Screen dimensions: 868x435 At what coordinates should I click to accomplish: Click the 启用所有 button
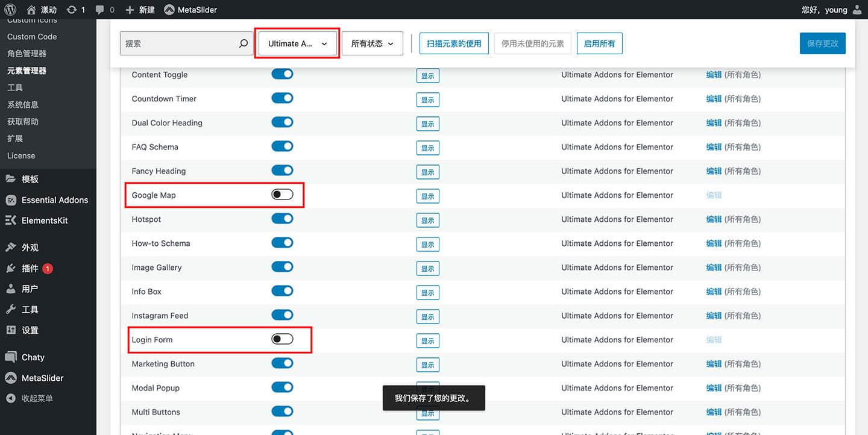[x=600, y=43]
